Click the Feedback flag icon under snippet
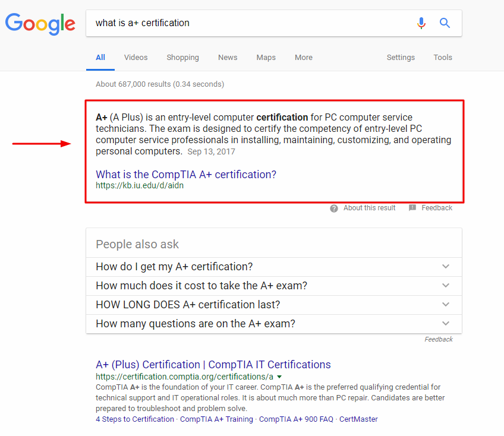Viewport: 504px width, 436px height. [412, 208]
